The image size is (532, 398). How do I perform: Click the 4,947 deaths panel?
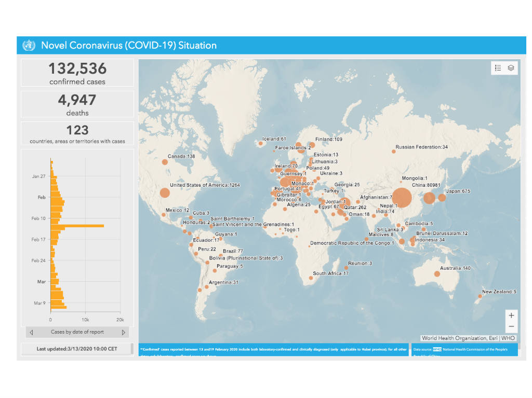pyautogui.click(x=77, y=104)
